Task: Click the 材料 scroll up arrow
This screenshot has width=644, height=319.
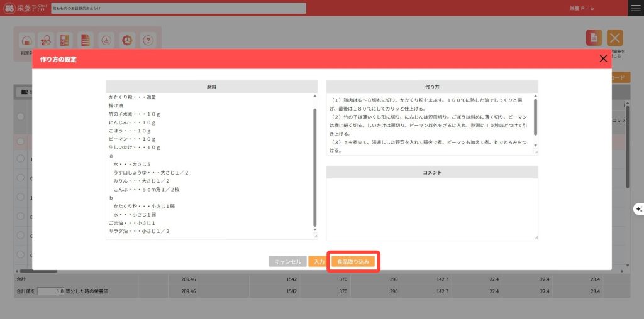Action: point(314,96)
